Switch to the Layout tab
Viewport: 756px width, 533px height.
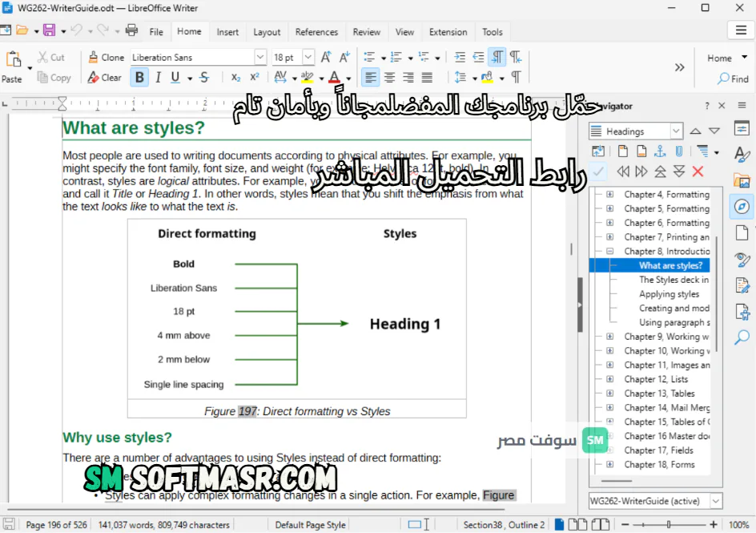[x=267, y=32]
